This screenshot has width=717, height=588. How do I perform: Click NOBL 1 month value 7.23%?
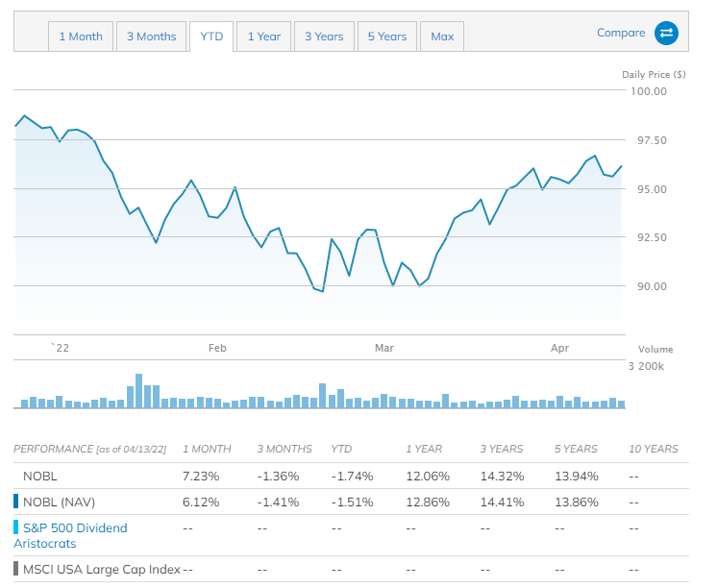[201, 476]
